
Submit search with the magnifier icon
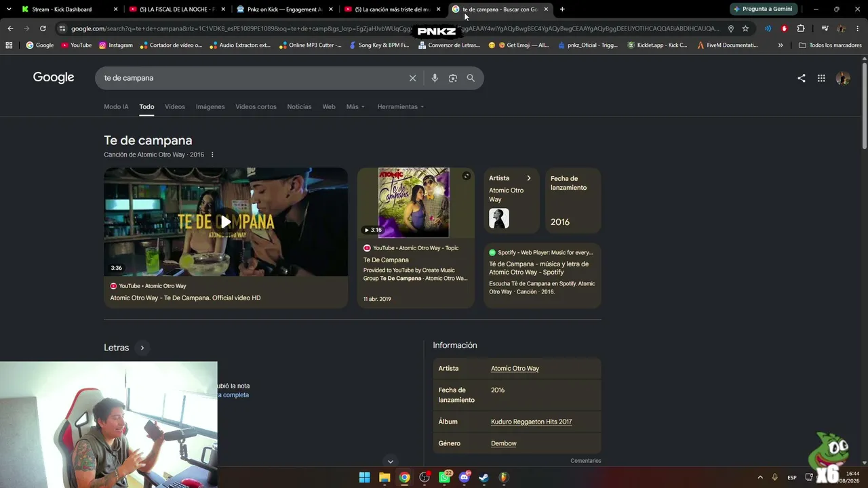(471, 78)
